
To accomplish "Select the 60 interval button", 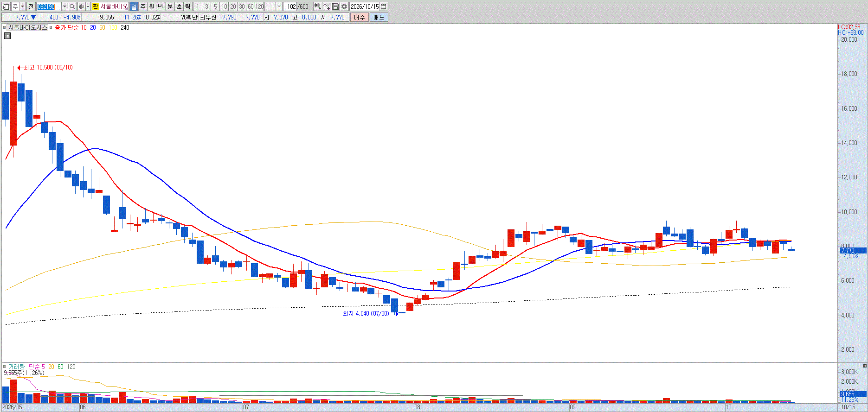I will [251, 6].
